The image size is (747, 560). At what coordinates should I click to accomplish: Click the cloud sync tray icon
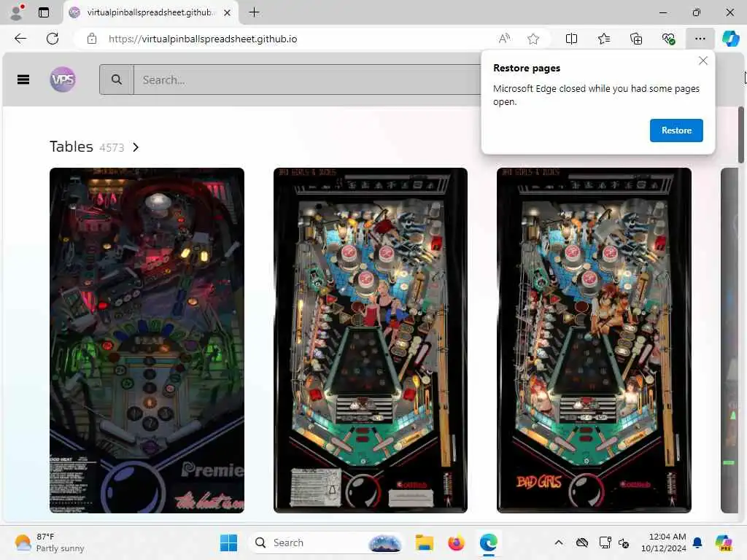(x=582, y=542)
